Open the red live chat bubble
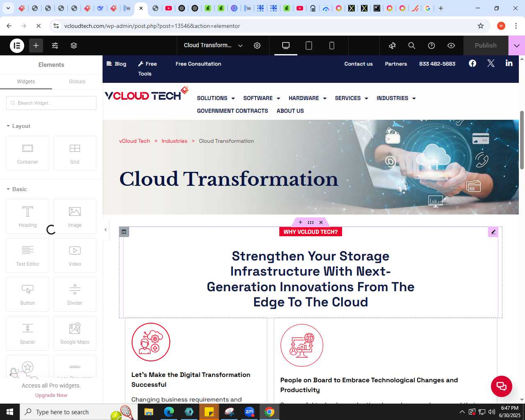The image size is (525, 420). pos(502,386)
